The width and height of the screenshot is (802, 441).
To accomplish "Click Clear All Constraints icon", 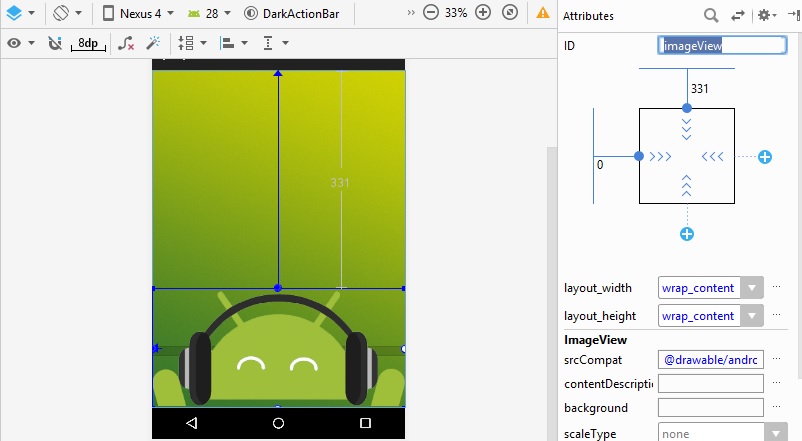I will [126, 43].
